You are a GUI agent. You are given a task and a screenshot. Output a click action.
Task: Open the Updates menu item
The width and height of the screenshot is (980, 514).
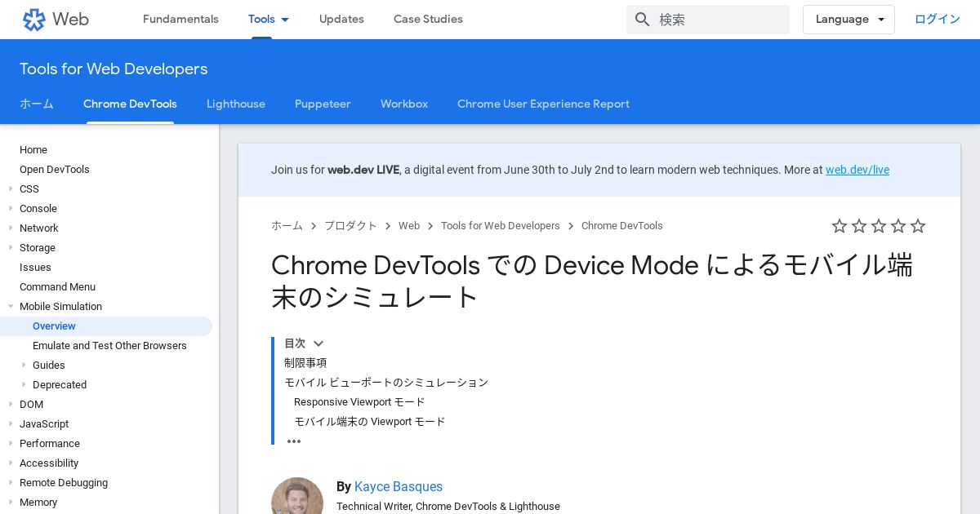click(x=341, y=20)
